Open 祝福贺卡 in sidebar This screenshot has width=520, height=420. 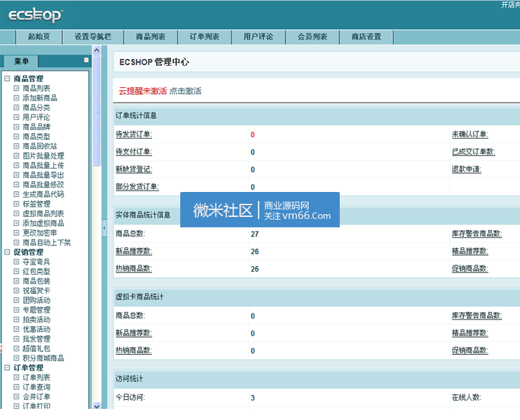pos(36,290)
